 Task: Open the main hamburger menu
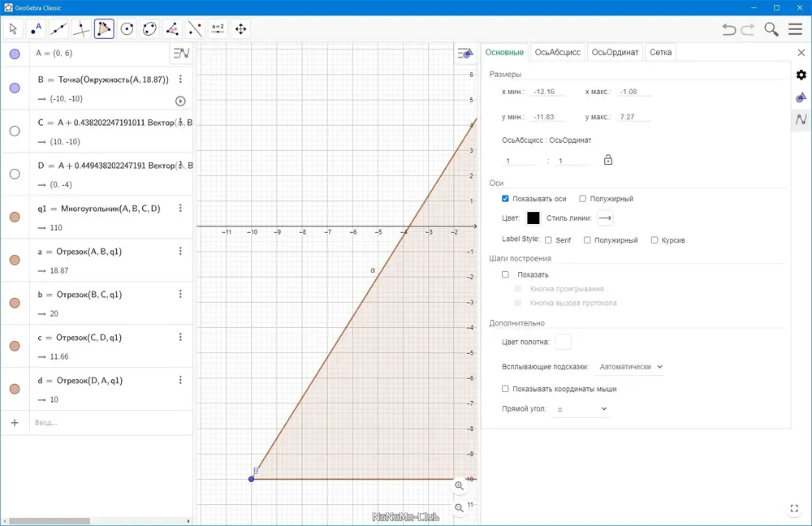pyautogui.click(x=796, y=29)
